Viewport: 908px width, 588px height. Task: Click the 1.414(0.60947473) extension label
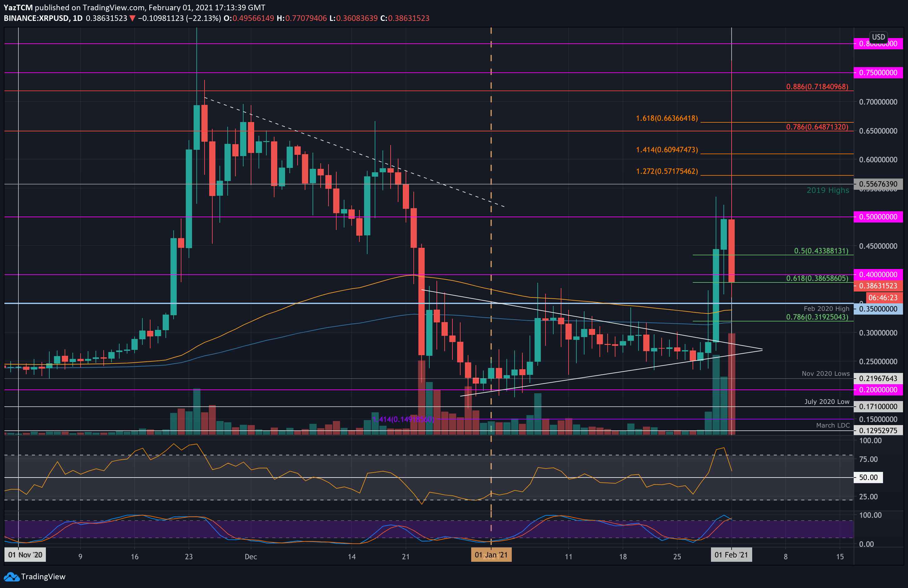pos(667,150)
